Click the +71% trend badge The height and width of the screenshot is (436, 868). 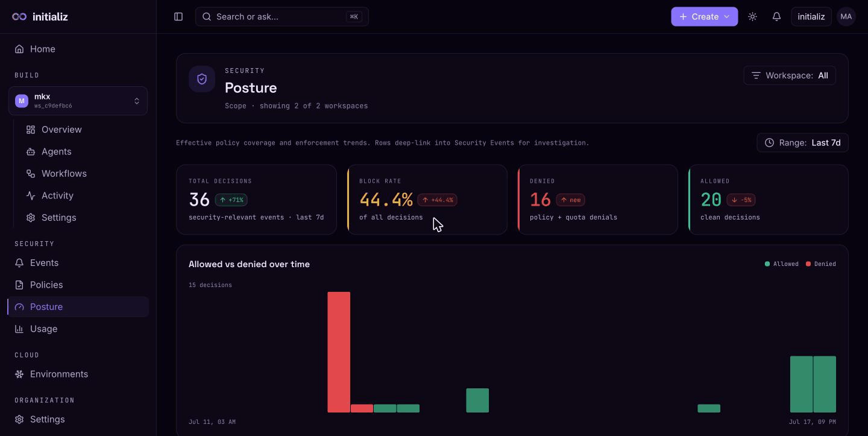point(231,200)
